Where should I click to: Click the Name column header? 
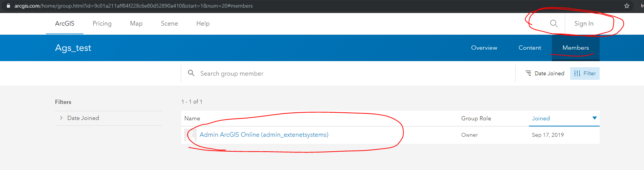(192, 118)
